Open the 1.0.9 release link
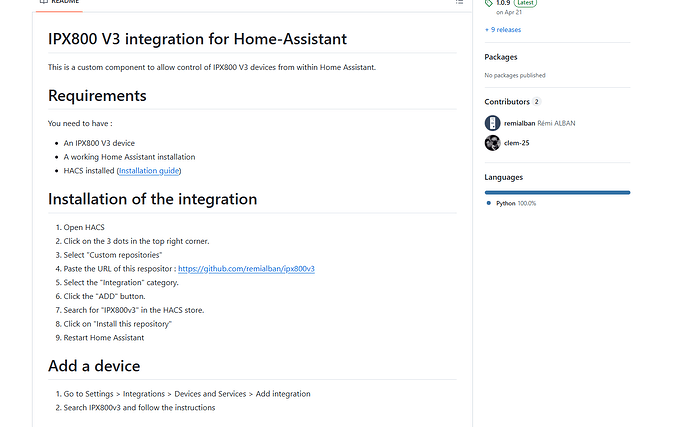The height and width of the screenshot is (427, 690). 503,3
